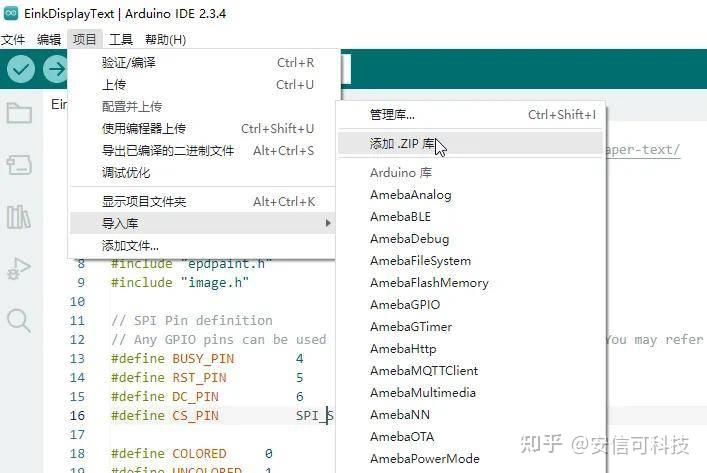Click the Arduino IDE logo in title bar
The height and width of the screenshot is (473, 707).
tap(11, 14)
